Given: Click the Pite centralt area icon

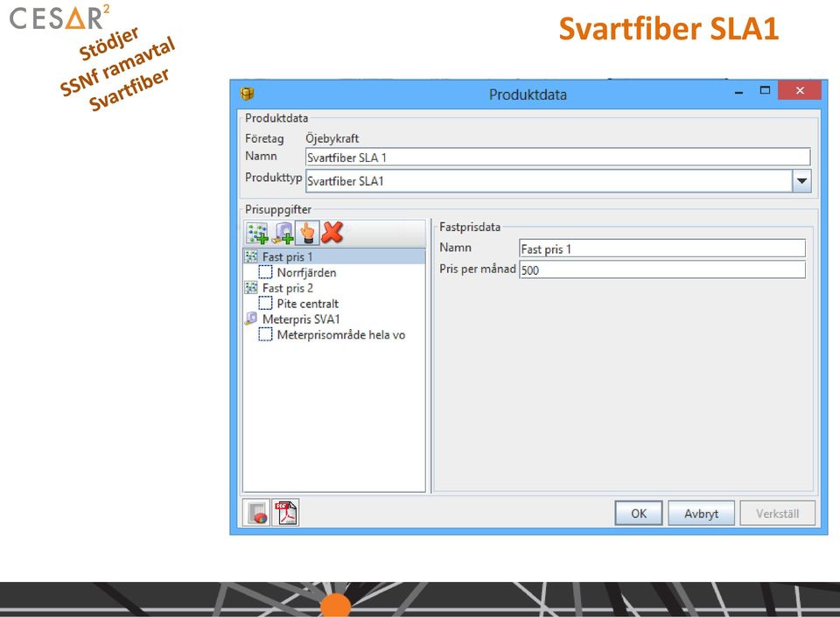Looking at the screenshot, I should (x=265, y=303).
